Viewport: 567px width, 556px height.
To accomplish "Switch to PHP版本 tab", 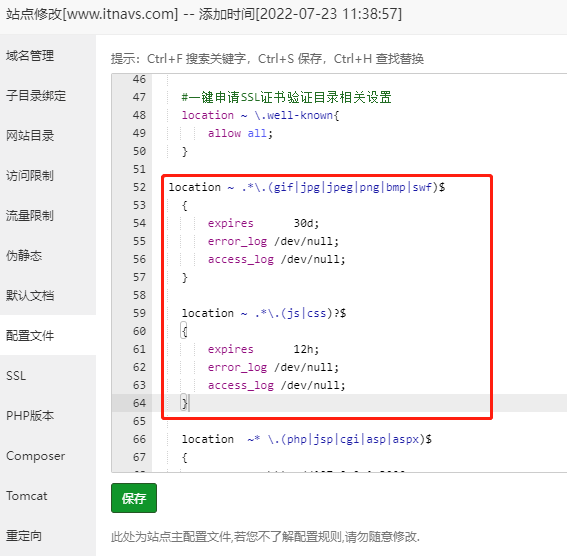I will [x=48, y=415].
